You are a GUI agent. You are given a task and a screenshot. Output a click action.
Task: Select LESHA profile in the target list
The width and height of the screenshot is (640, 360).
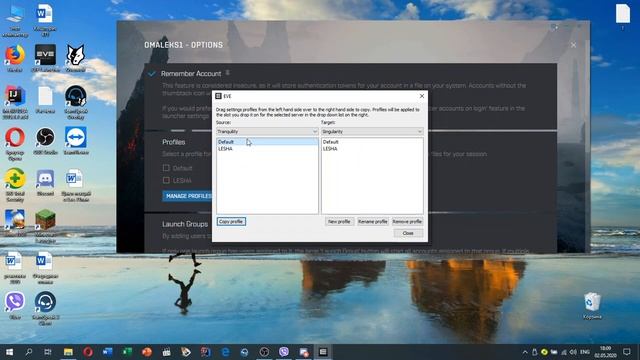click(x=372, y=149)
